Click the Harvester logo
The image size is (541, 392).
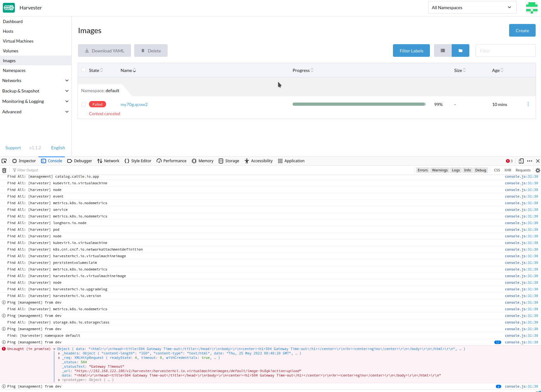point(9,8)
